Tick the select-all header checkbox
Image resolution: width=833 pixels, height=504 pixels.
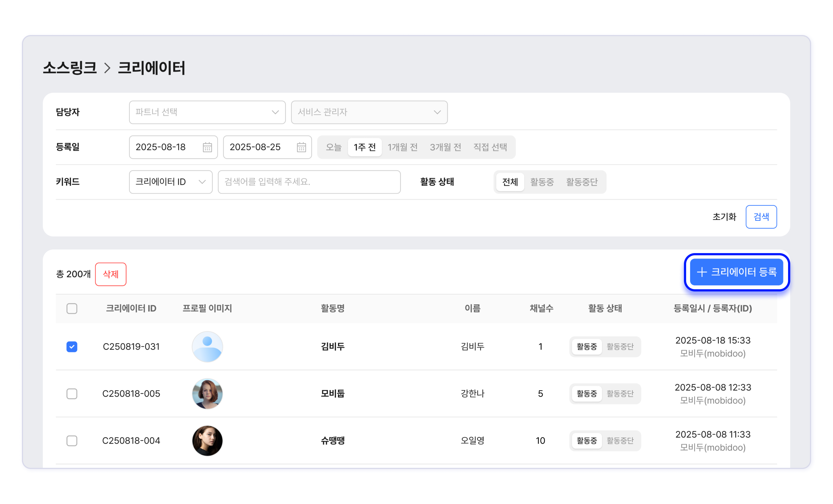point(72,308)
